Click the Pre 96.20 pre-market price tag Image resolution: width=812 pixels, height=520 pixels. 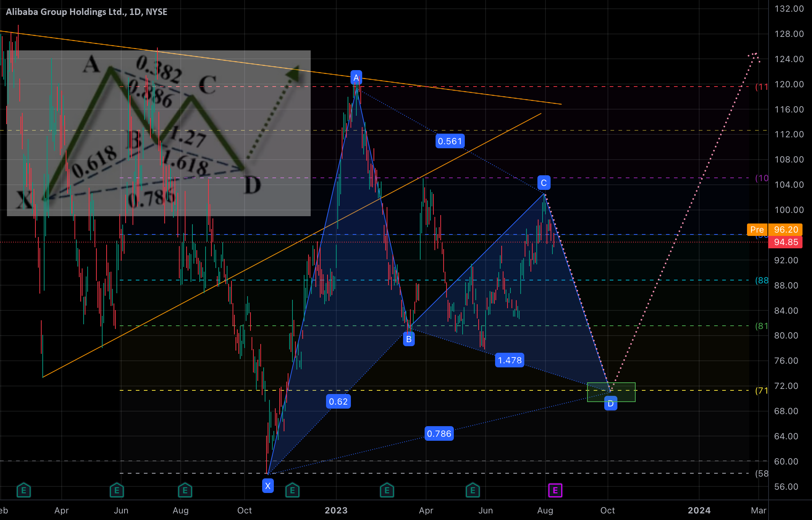(774, 230)
